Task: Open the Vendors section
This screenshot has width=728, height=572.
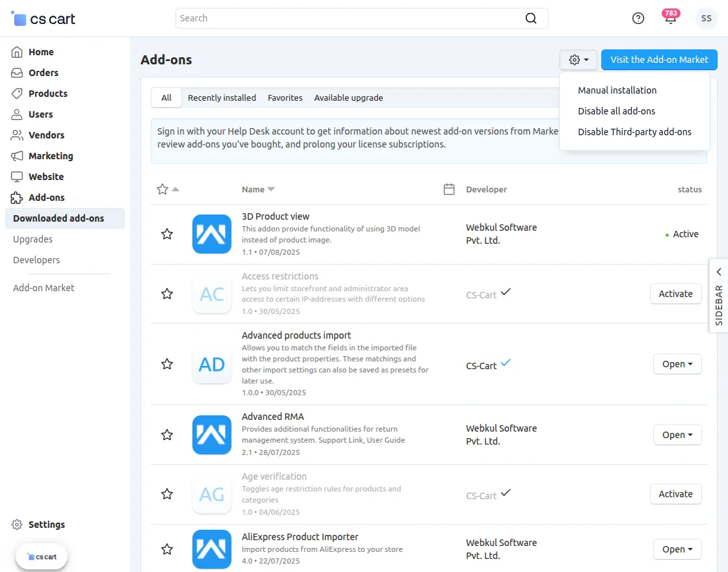Action: pyautogui.click(x=48, y=135)
